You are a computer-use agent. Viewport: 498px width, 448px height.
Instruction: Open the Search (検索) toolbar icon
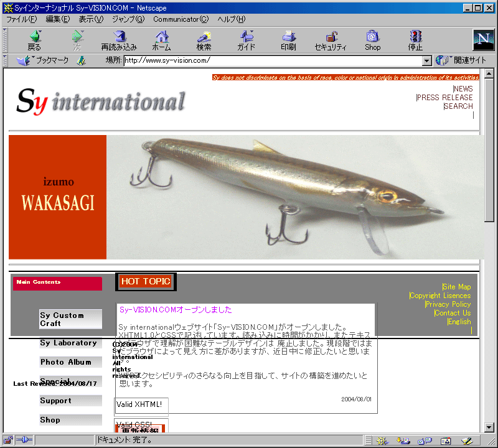(x=204, y=40)
